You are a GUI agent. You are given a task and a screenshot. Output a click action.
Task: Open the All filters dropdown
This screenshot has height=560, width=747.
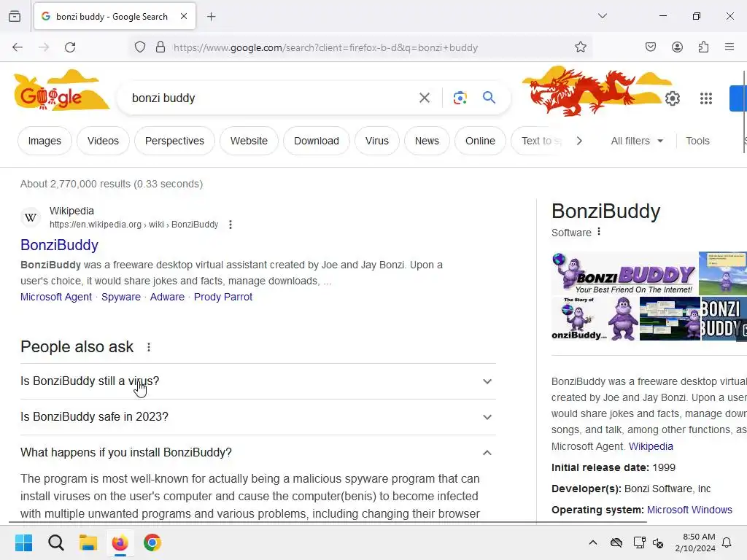(637, 141)
